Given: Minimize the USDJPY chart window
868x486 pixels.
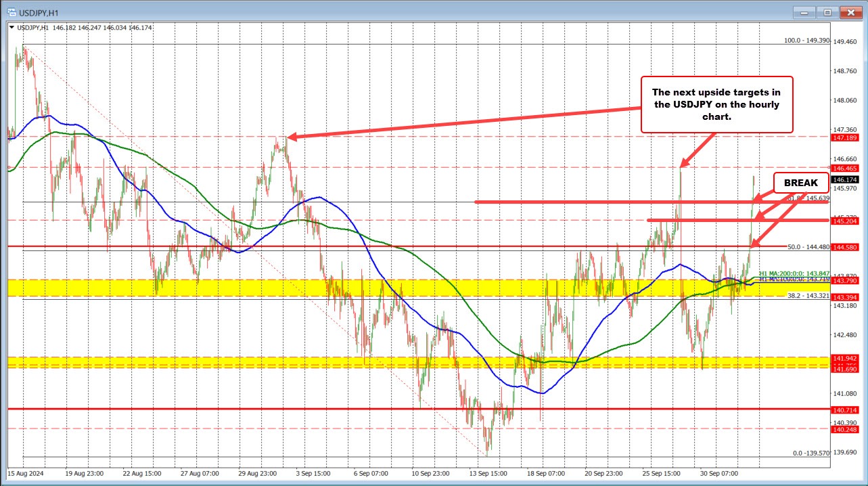Looking at the screenshot, I should pos(804,12).
